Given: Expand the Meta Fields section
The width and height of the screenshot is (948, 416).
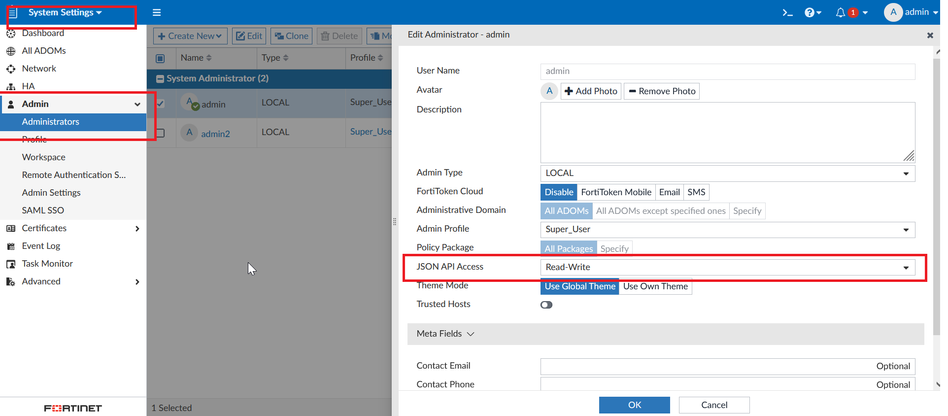Looking at the screenshot, I should (445, 334).
